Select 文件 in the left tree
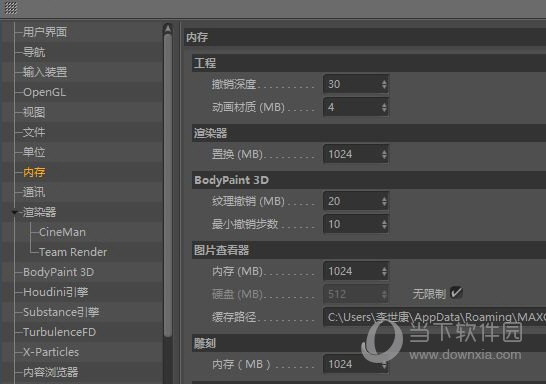The height and width of the screenshot is (384, 546). [34, 132]
